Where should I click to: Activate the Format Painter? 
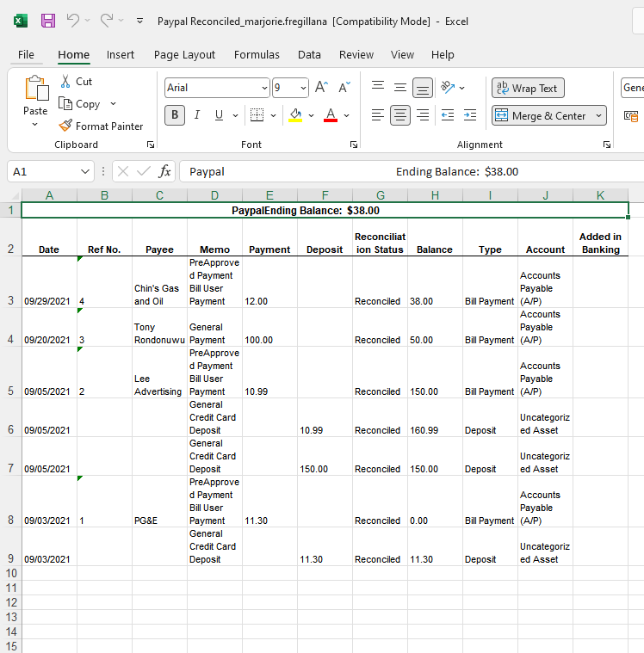(101, 126)
